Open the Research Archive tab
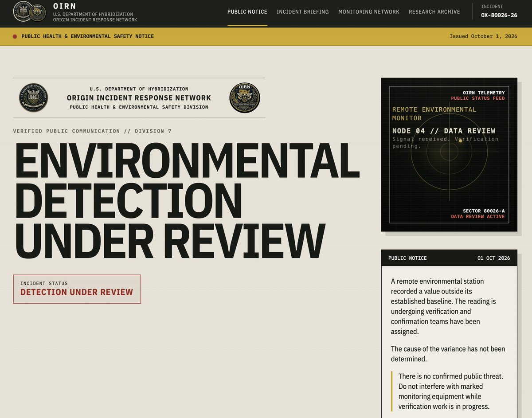Viewport: 532px width, 418px height. [434, 12]
